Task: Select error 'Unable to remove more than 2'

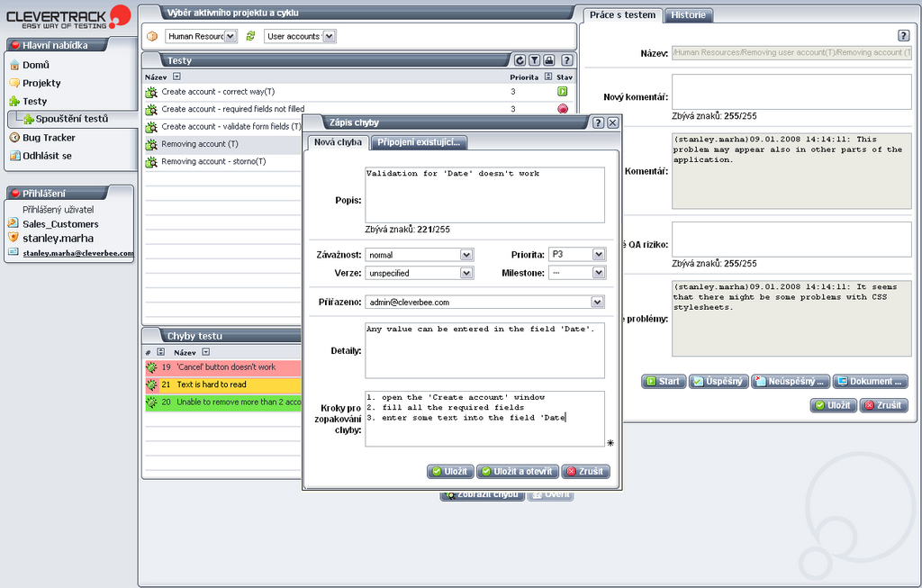Action: point(239,403)
